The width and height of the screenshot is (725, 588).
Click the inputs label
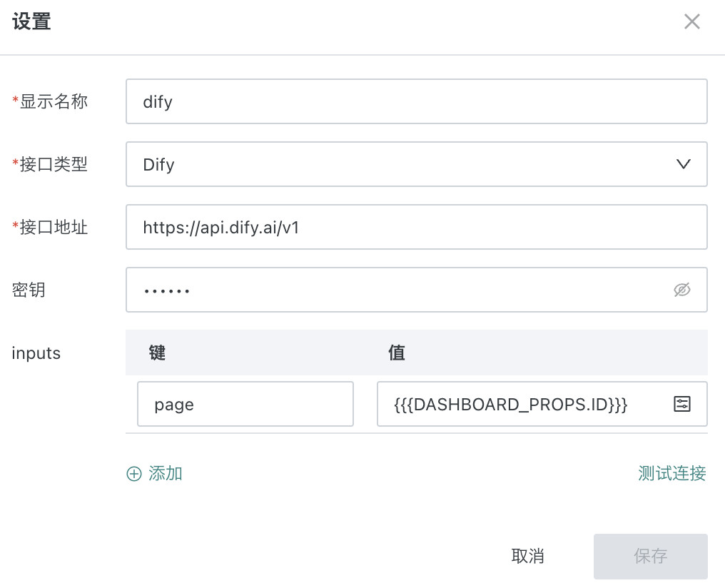(x=36, y=353)
